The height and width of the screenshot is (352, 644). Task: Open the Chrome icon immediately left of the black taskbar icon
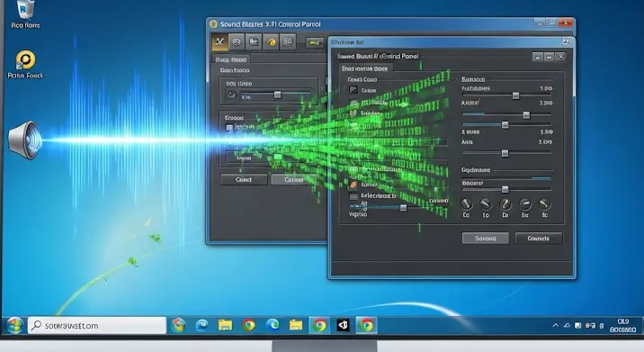pos(319,325)
